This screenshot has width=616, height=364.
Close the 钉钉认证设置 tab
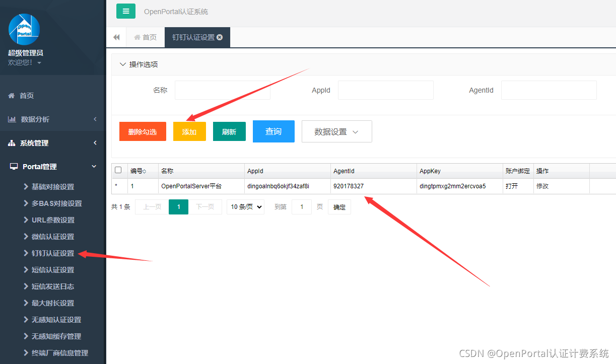[x=220, y=37]
